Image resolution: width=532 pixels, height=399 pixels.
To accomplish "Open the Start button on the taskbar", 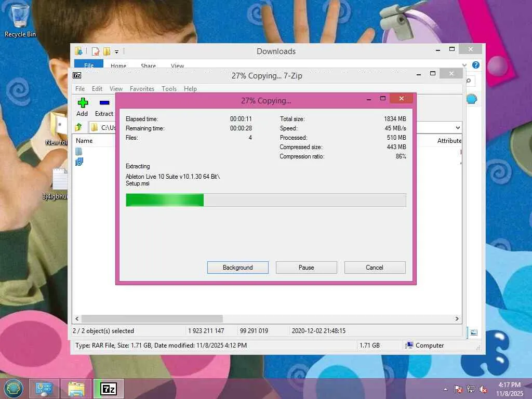I will (x=14, y=389).
